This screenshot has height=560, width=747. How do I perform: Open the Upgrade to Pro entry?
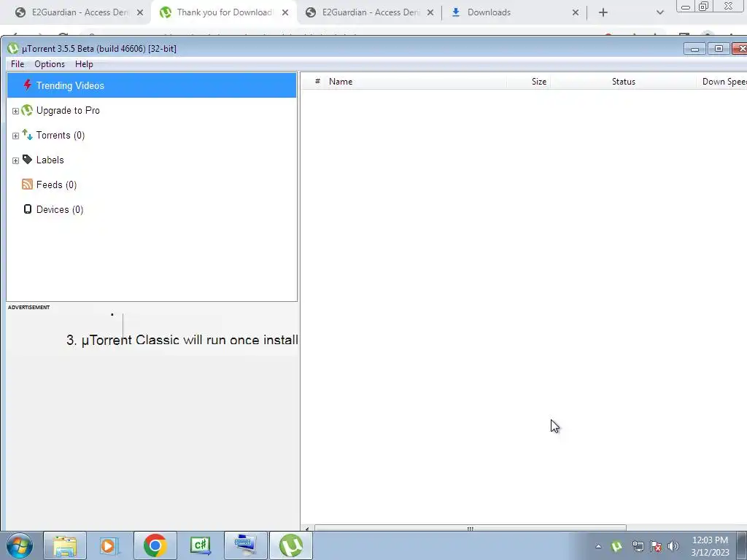pyautogui.click(x=68, y=111)
